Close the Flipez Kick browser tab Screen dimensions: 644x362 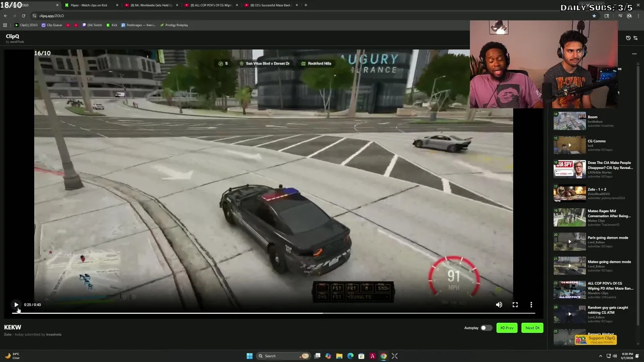(x=117, y=5)
